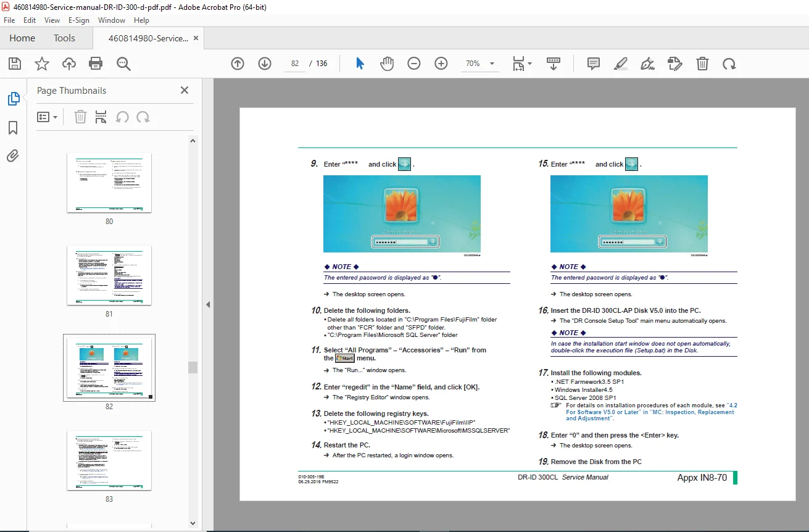Rotate page with toolbar rotate icon

click(729, 64)
